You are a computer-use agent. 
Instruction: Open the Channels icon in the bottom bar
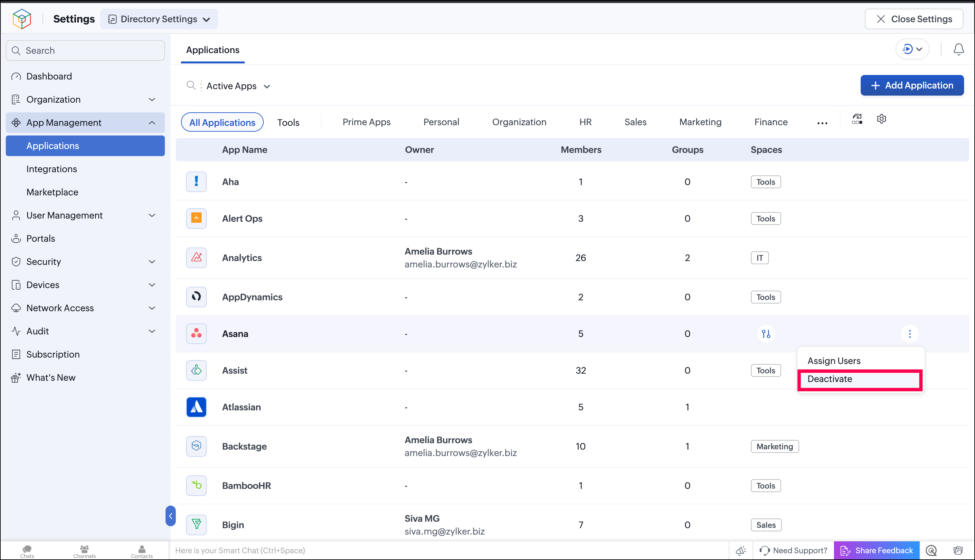(84, 551)
